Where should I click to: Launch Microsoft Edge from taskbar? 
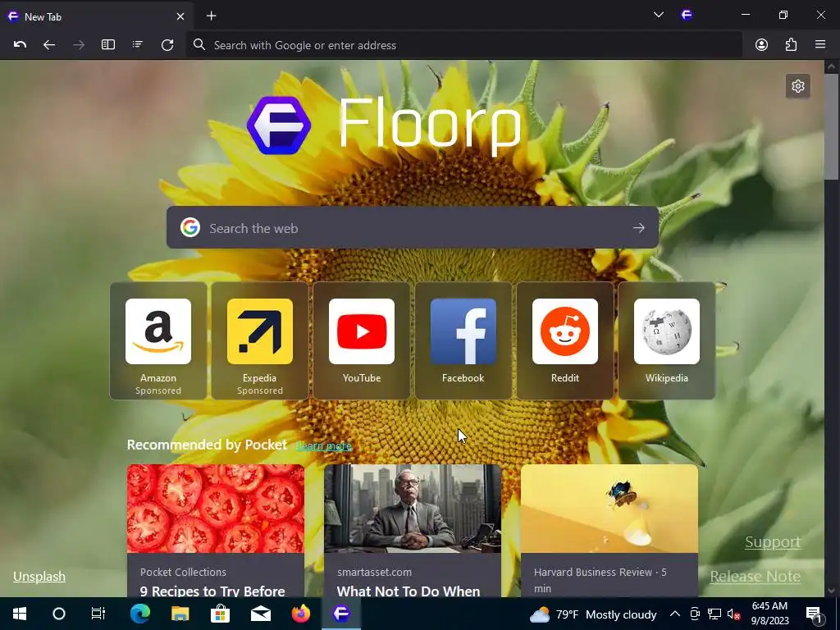(140, 614)
